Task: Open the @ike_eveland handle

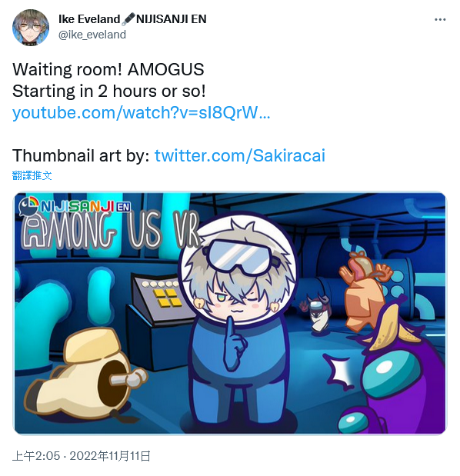Action: [x=92, y=35]
